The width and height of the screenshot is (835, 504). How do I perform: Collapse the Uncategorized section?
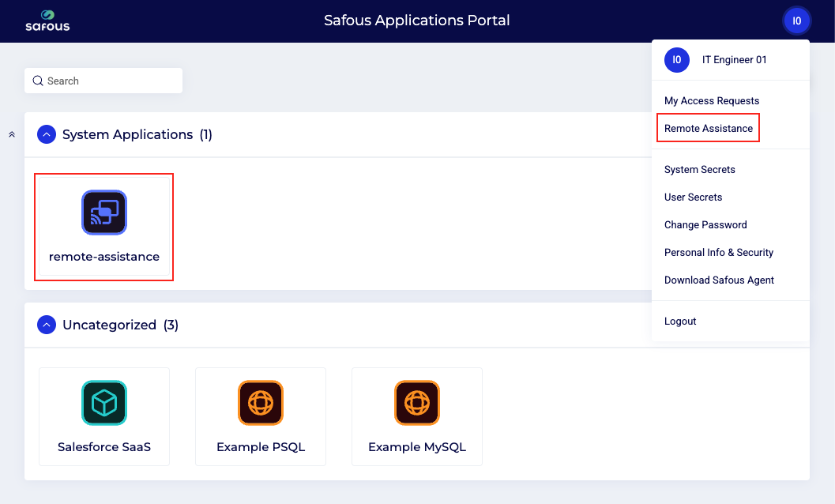(47, 325)
